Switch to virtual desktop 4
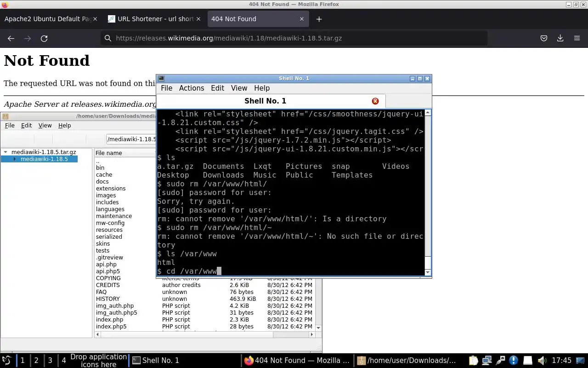The height and width of the screenshot is (368, 588). (64, 361)
